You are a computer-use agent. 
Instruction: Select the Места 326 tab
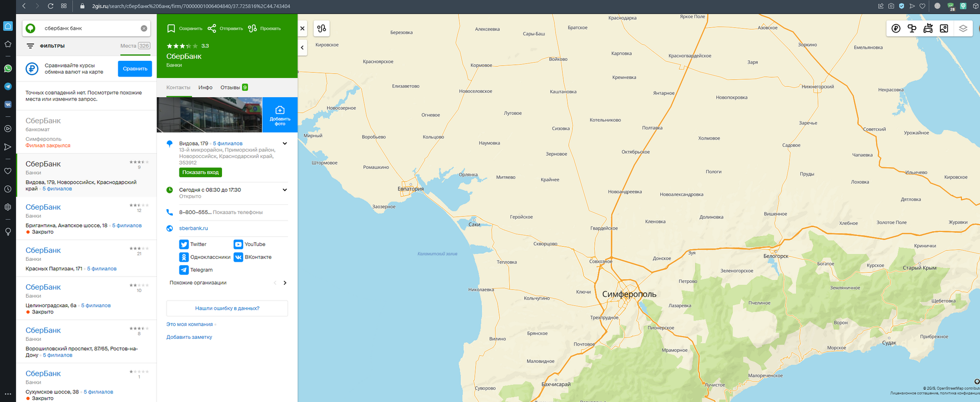point(135,46)
